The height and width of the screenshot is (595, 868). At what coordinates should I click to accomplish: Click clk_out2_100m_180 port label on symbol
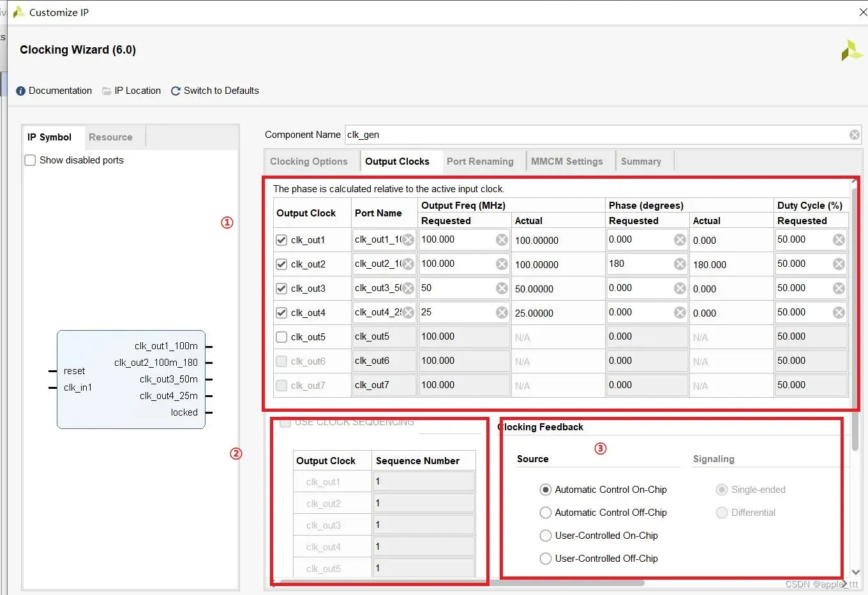(156, 363)
